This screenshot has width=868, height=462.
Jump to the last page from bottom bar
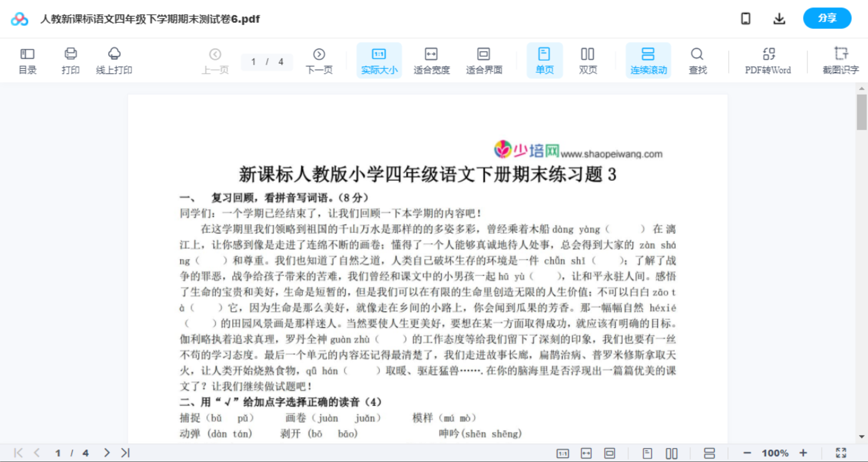(x=125, y=452)
